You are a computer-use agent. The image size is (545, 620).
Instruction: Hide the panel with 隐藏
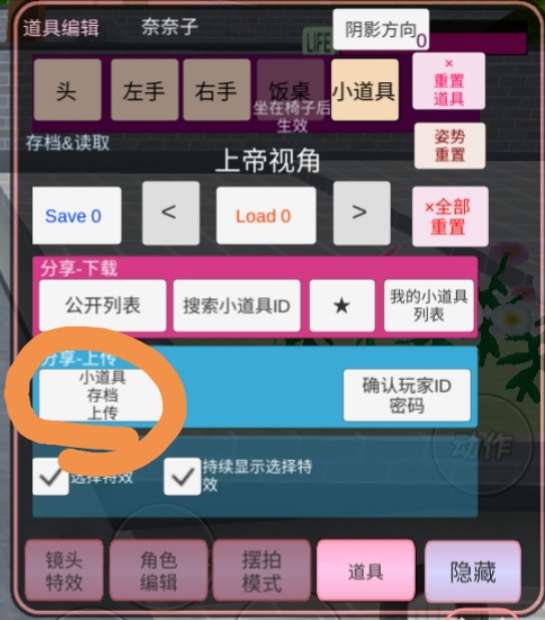[473, 571]
